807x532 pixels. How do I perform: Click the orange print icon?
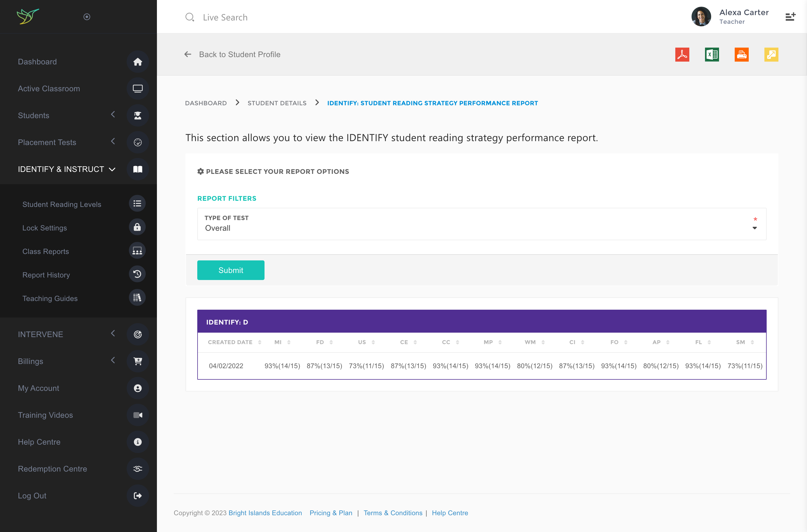741,55
